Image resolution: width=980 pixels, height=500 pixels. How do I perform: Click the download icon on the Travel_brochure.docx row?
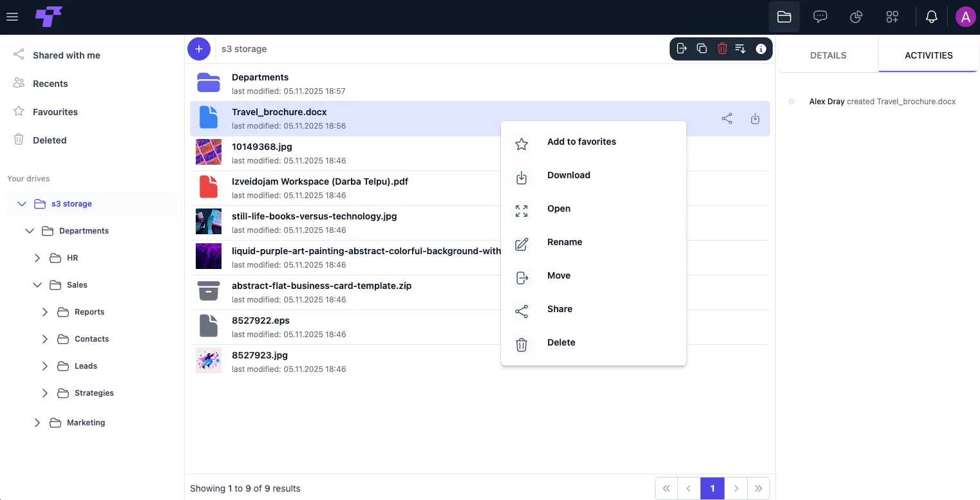[755, 119]
